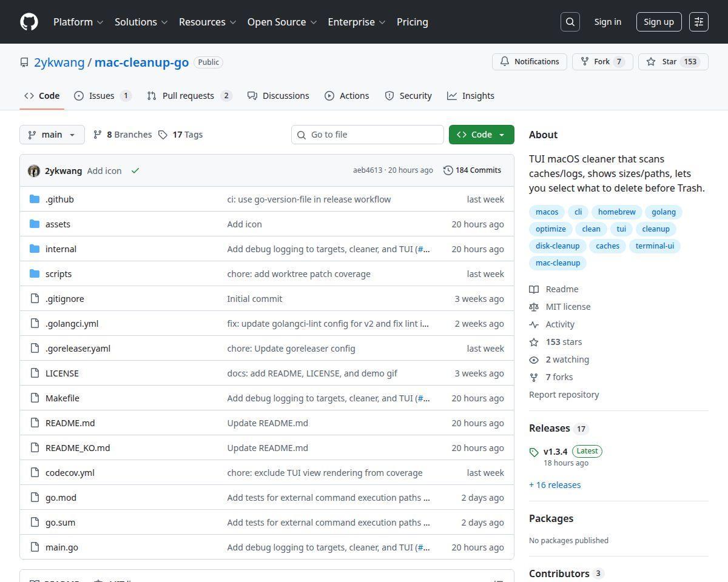
Task: Select the terminal-ui topic tag
Action: tap(655, 246)
